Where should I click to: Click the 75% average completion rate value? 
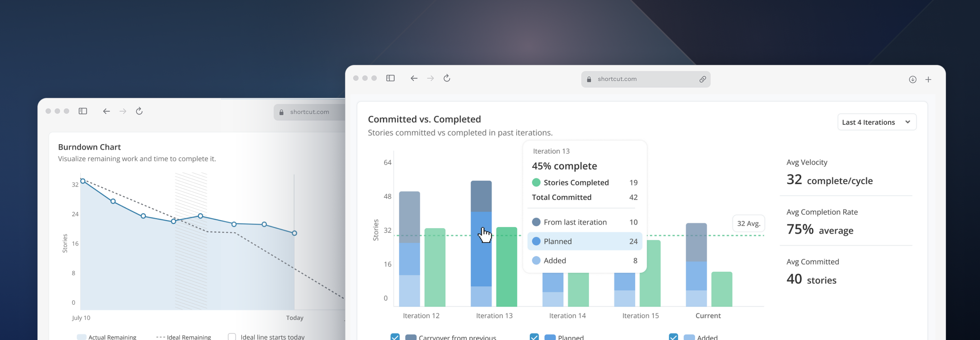coord(820,229)
